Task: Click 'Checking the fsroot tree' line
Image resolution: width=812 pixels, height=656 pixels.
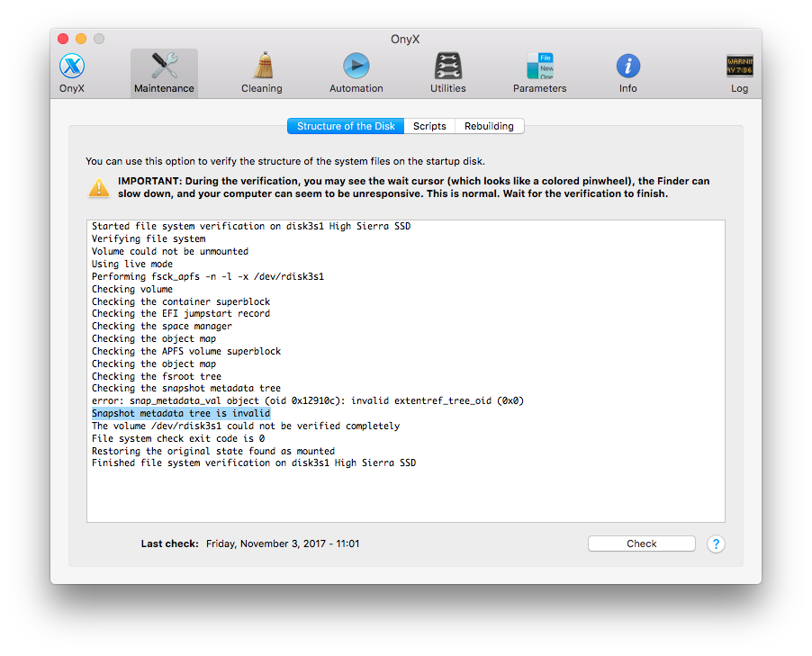Action: (157, 376)
